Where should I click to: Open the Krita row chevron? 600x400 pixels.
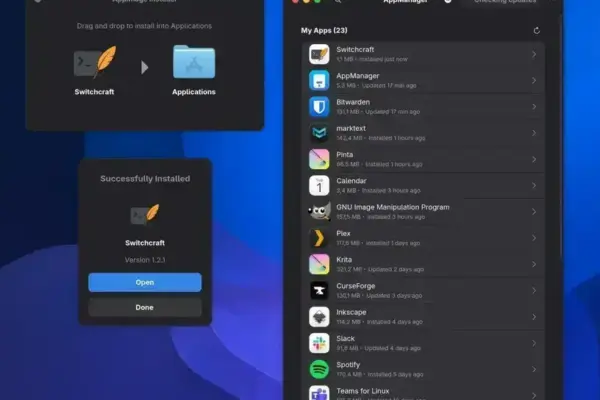pos(534,264)
